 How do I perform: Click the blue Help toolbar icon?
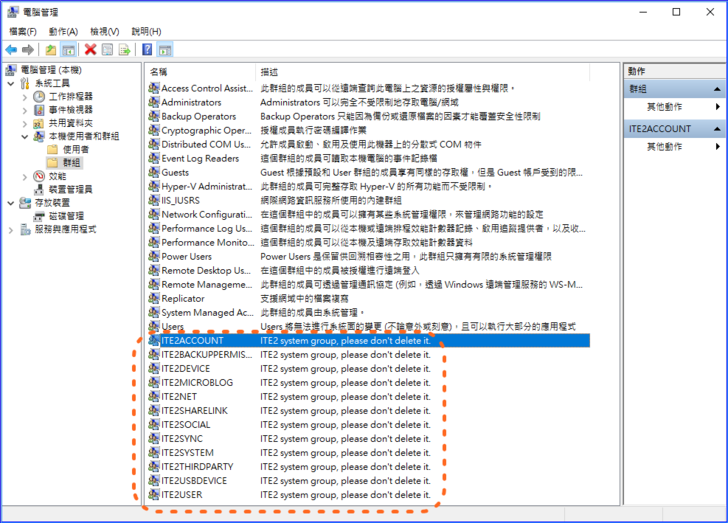click(x=147, y=49)
